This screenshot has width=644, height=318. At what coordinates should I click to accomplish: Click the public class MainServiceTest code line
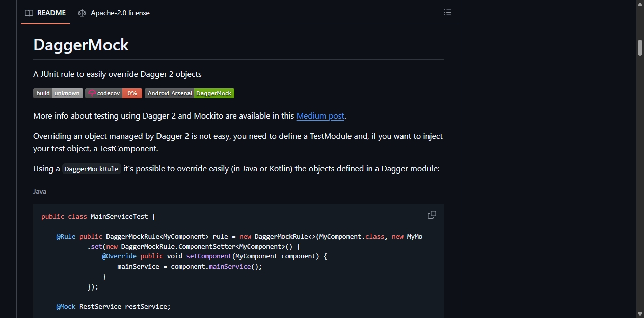(x=98, y=216)
